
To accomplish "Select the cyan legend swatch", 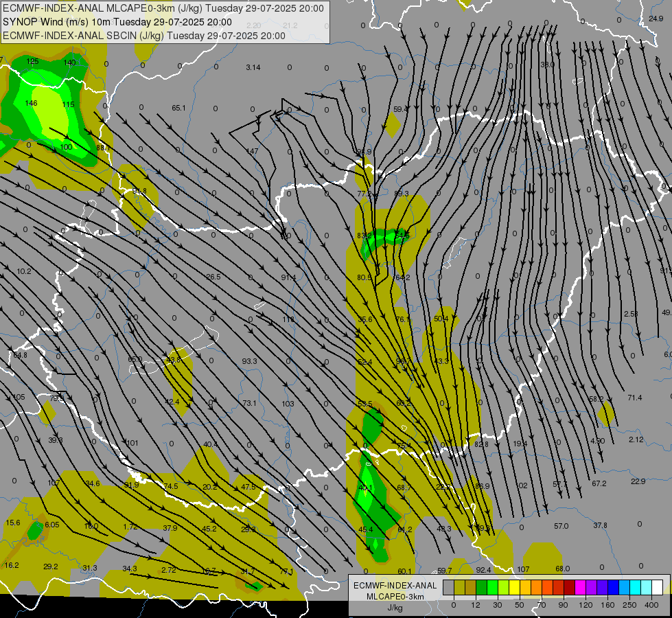I will pyautogui.click(x=635, y=587).
